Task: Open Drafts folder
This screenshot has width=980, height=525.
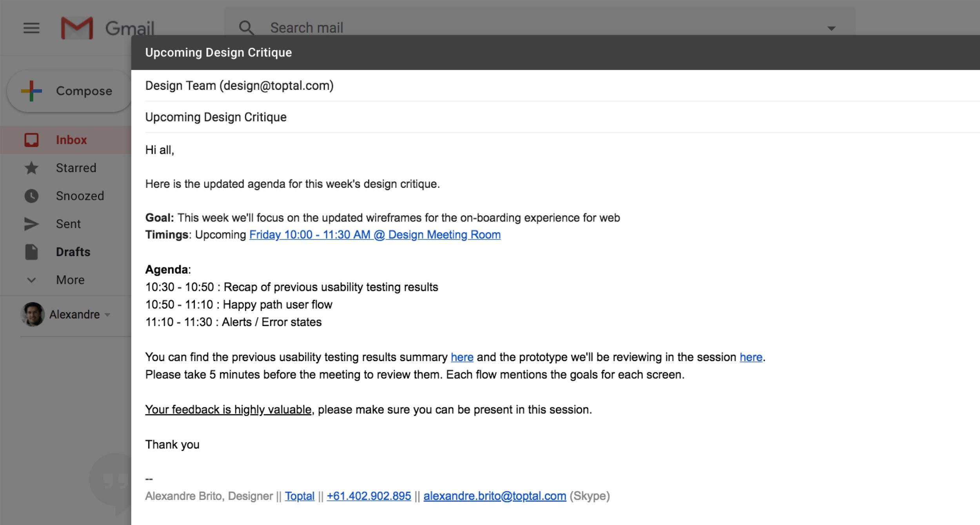Action: point(72,252)
